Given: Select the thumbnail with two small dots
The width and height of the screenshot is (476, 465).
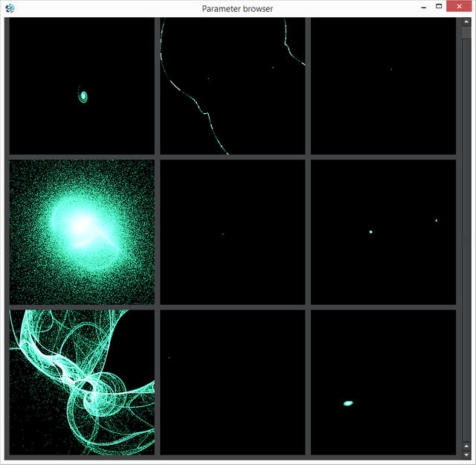Looking at the screenshot, I should 383,232.
